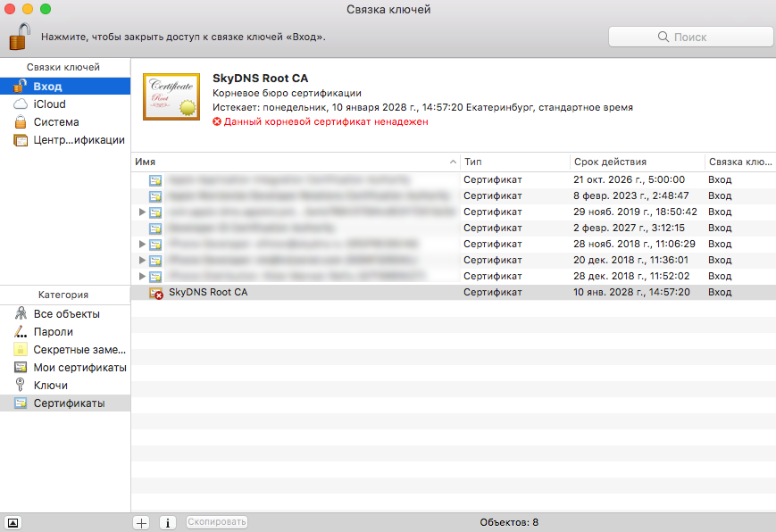Click the certificate icon in the 8 февр. 2023 row
Viewport: 776px width, 532px height.
[155, 196]
